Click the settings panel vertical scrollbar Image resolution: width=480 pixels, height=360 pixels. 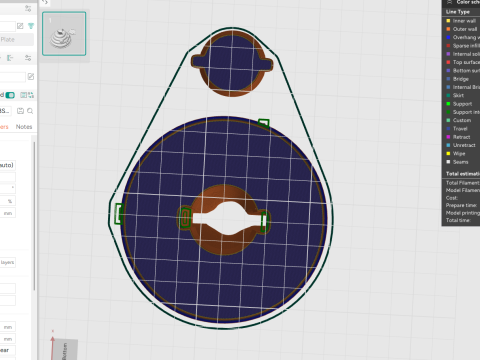click(x=34, y=215)
